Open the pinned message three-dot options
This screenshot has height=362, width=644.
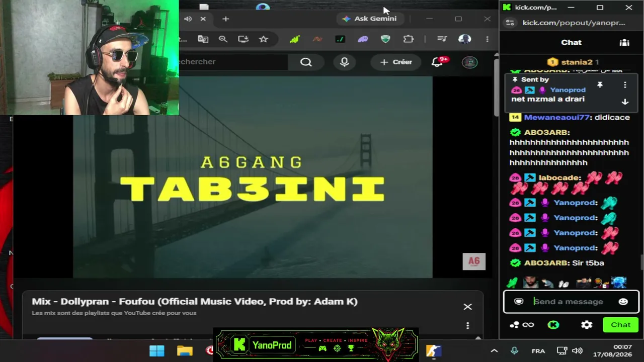tap(625, 85)
